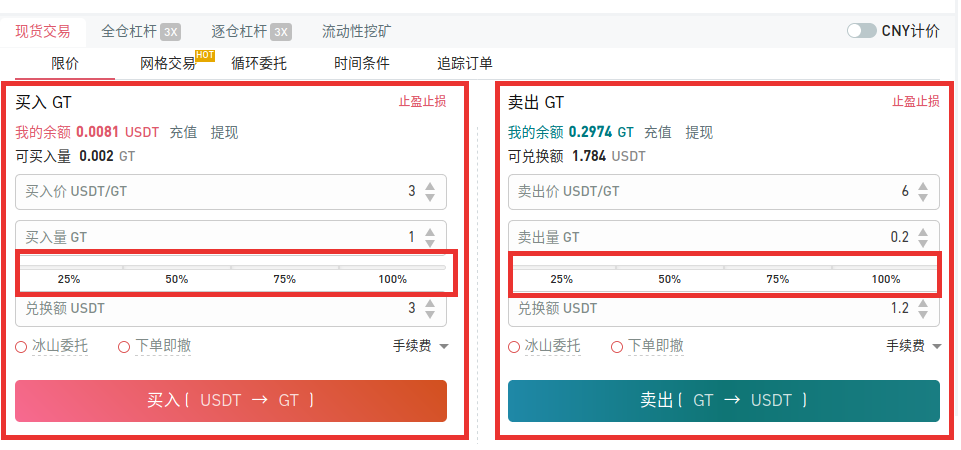Screen dimensions: 961x450
Task: Click the 卖出价 USDT/GT input field
Action: point(724,192)
